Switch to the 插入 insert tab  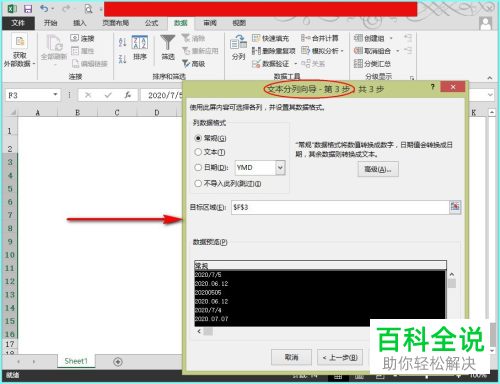79,23
